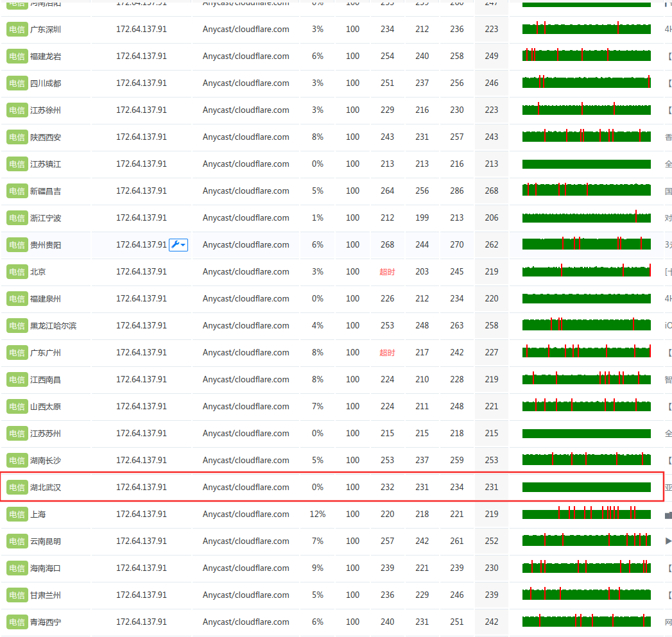
Task: Click the 12% packet loss in 上海 row
Action: coord(318,514)
